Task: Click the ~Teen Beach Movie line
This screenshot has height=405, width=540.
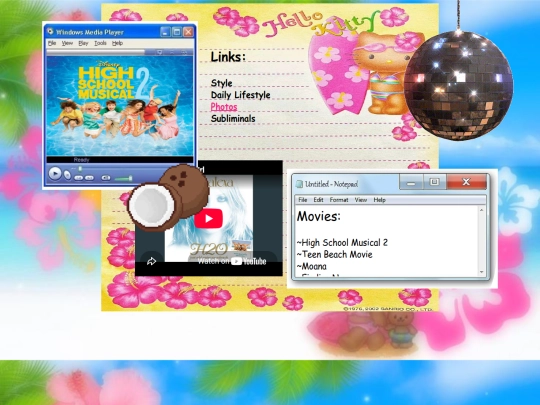Action: [334, 255]
